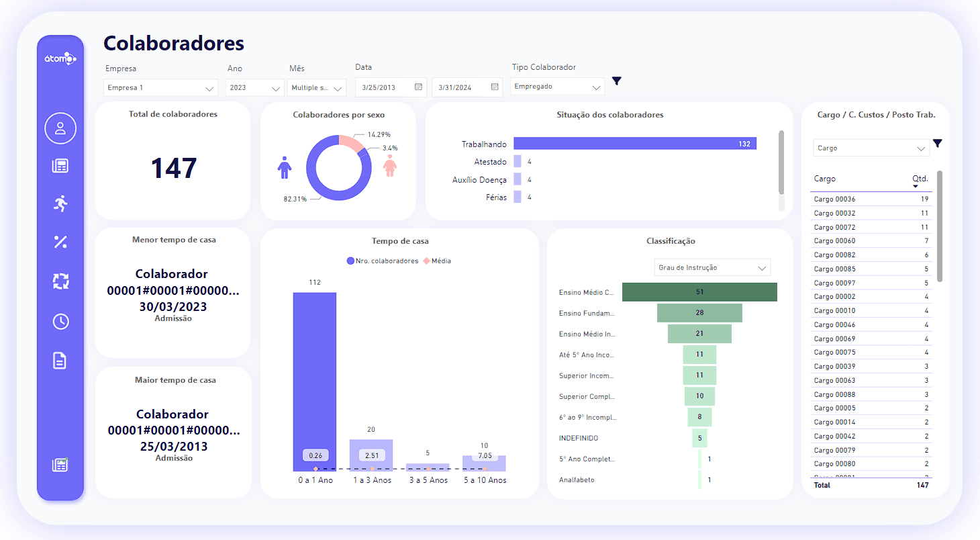Image resolution: width=980 pixels, height=540 pixels.
Task: Open the Ano dropdown showing 2023
Action: 254,88
